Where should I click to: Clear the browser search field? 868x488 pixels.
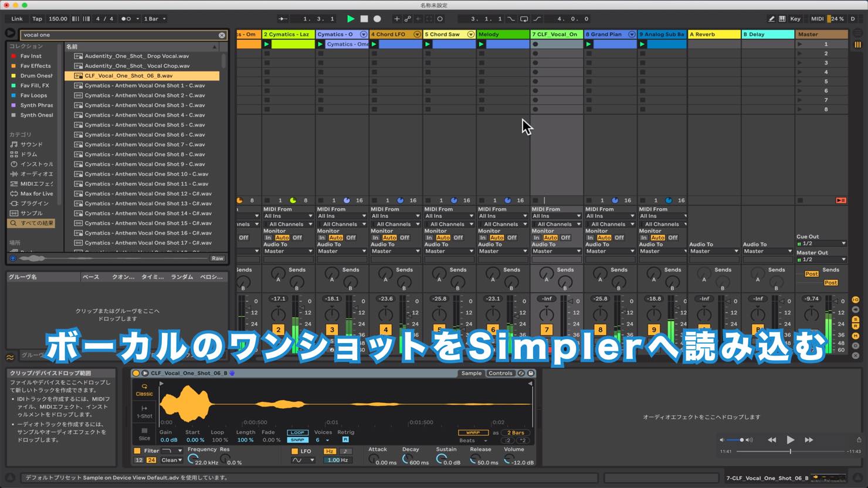click(222, 35)
